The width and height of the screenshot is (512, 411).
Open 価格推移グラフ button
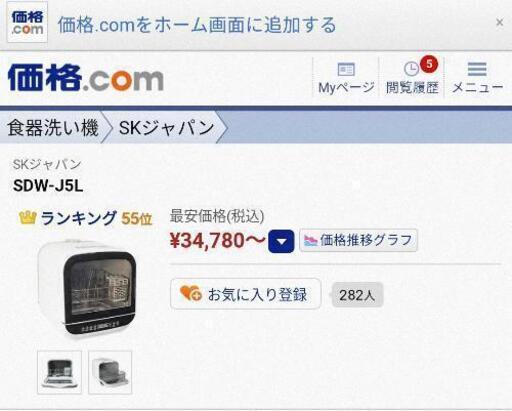[x=358, y=240]
